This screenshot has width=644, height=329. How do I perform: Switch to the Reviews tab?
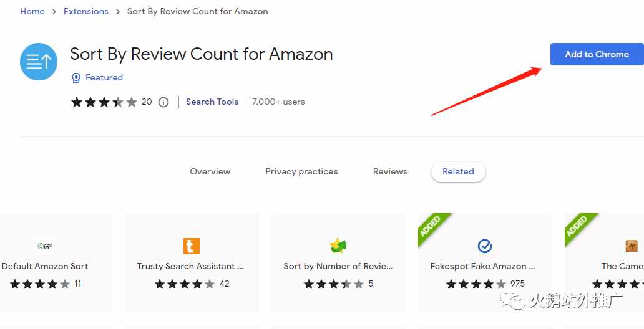point(390,171)
